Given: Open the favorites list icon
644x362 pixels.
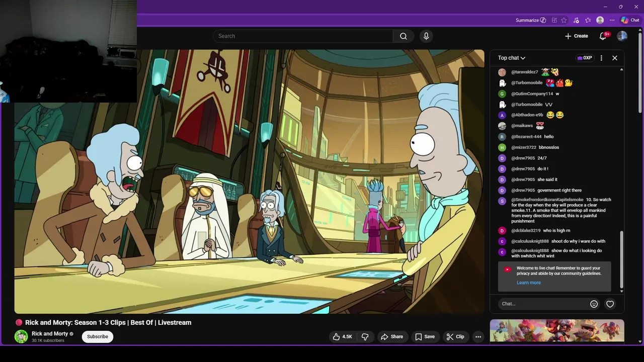Looking at the screenshot, I should tap(588, 20).
